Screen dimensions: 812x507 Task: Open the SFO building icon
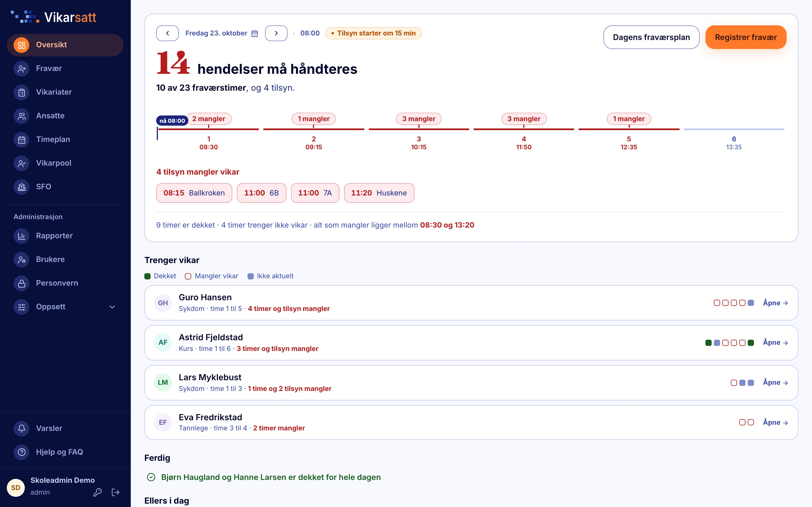21,187
